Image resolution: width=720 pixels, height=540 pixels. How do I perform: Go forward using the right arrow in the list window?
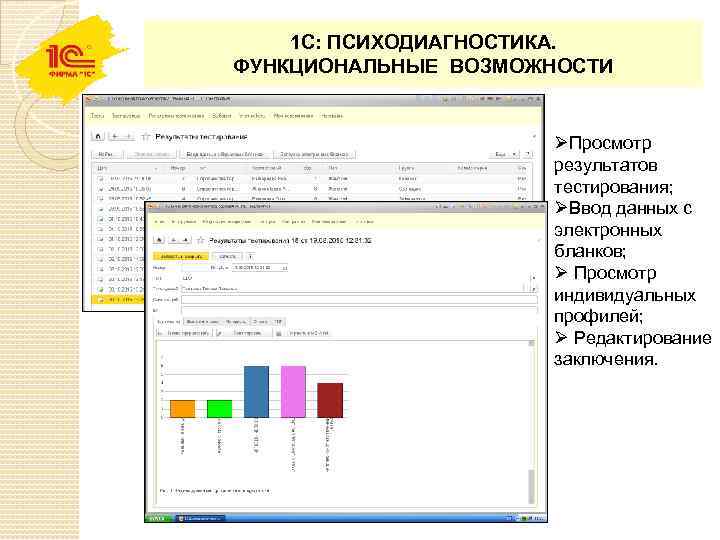129,136
